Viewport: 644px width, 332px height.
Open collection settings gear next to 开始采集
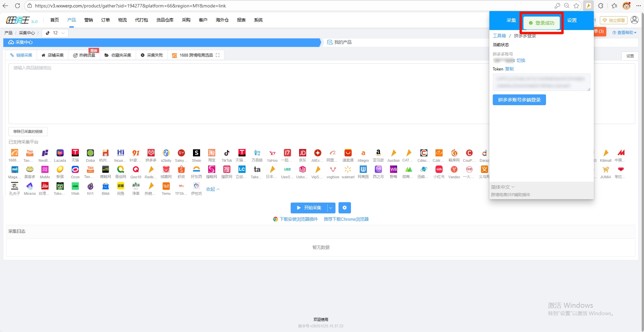345,208
